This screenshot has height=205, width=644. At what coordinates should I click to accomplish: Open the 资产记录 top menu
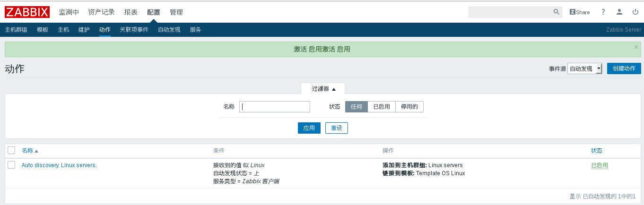pyautogui.click(x=102, y=12)
